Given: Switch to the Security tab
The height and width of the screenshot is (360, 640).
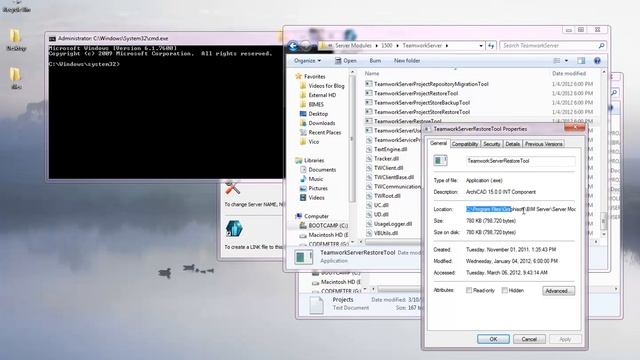Looking at the screenshot, I should click(491, 144).
